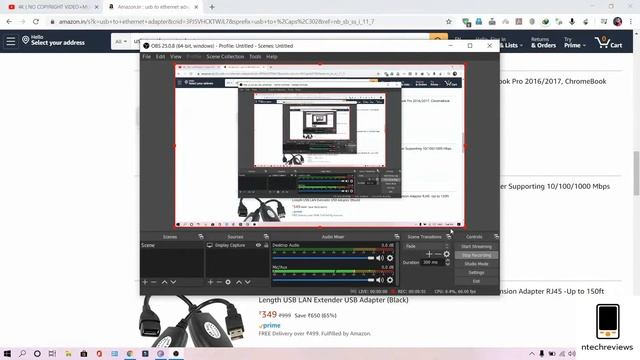Open source properties gear in the Sources toolbar
This screenshot has height=360, width=640.
(x=228, y=282)
